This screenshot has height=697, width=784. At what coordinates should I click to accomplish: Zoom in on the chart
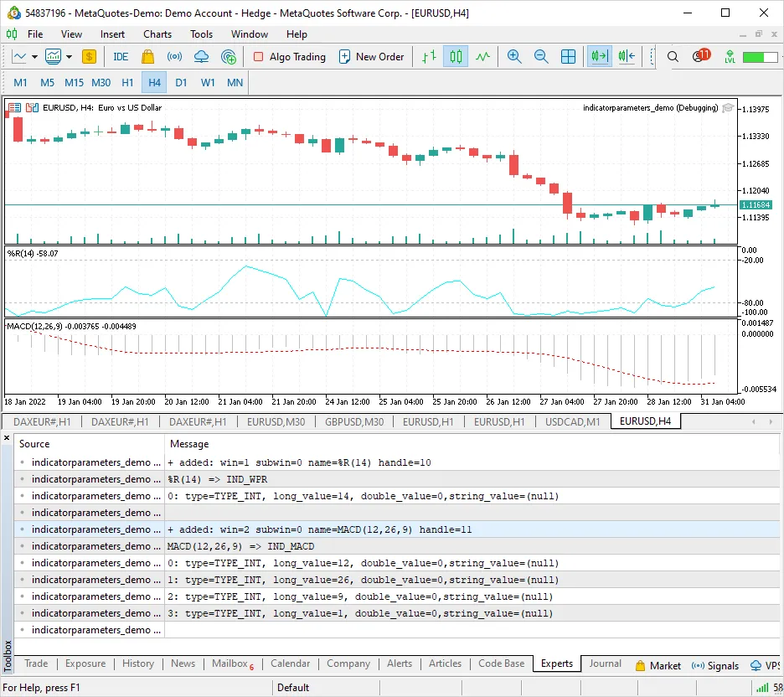point(514,56)
